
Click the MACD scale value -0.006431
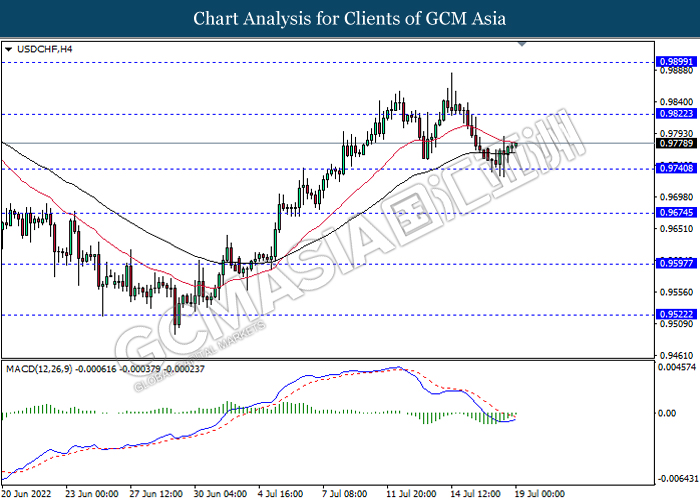678,479
